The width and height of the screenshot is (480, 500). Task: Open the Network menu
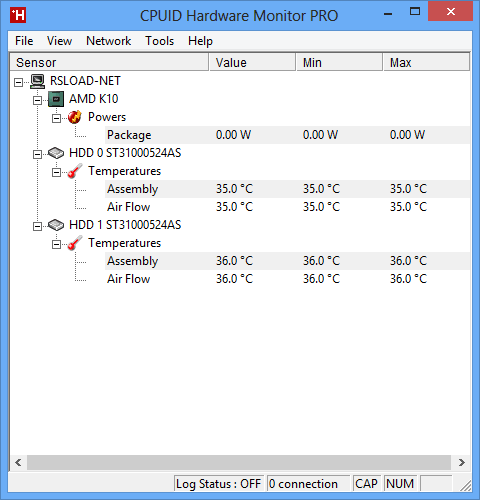tap(109, 41)
